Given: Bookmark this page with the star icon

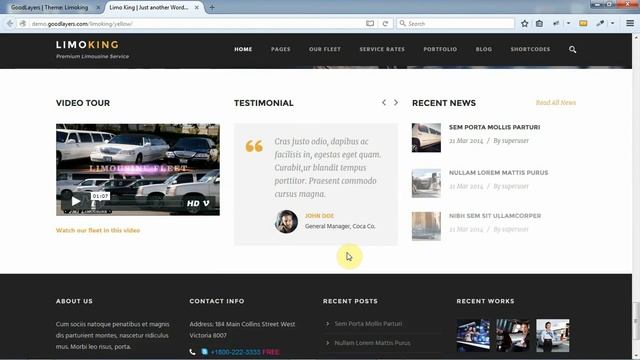Looking at the screenshot, I should [524, 24].
